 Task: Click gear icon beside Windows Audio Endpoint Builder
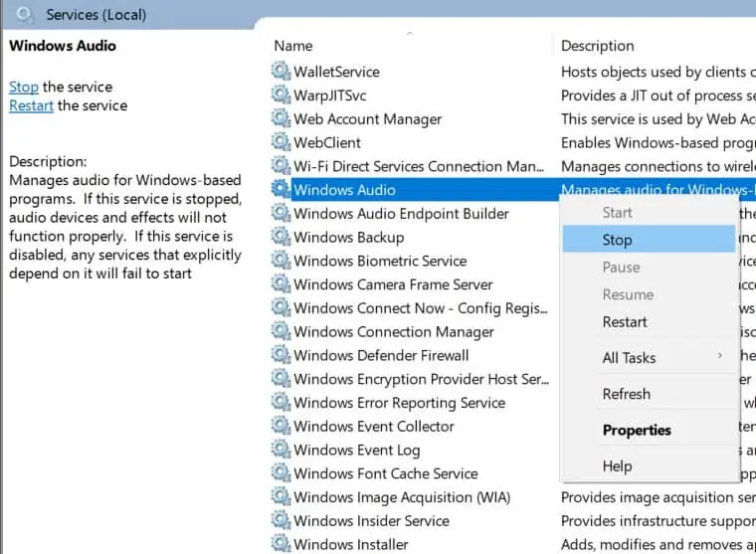point(281,213)
